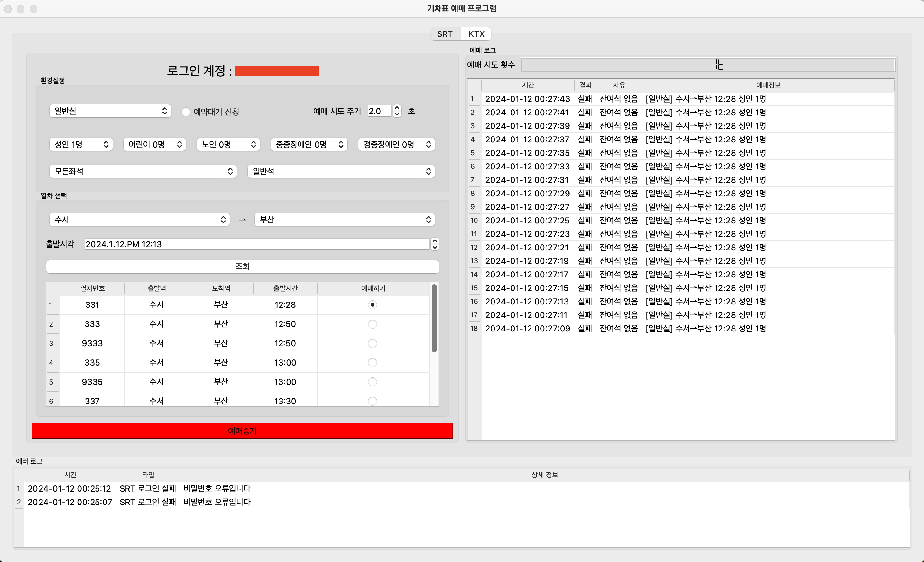Expand the 부산 arrival station dropdown
This screenshot has width=924, height=562.
(344, 220)
